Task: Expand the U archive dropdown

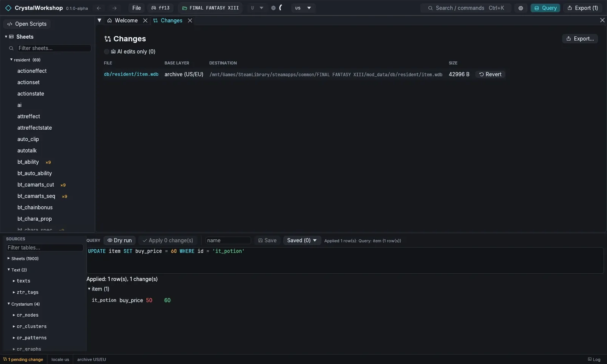Action: (257, 8)
